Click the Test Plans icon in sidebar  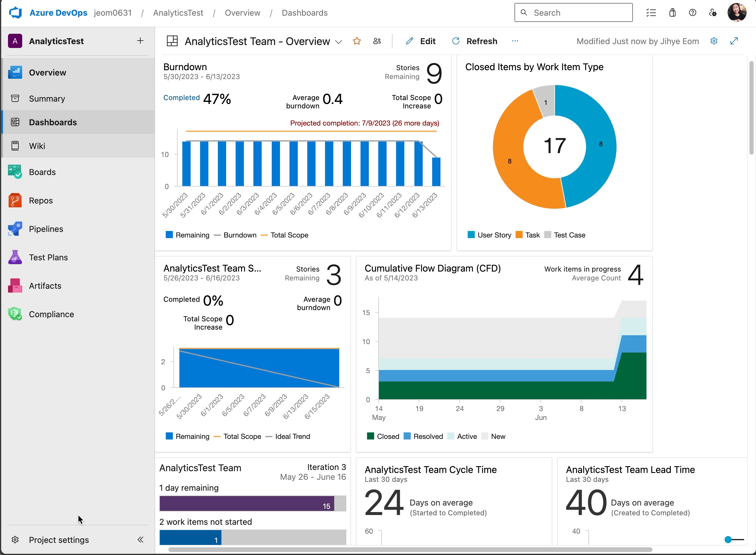pyautogui.click(x=15, y=257)
